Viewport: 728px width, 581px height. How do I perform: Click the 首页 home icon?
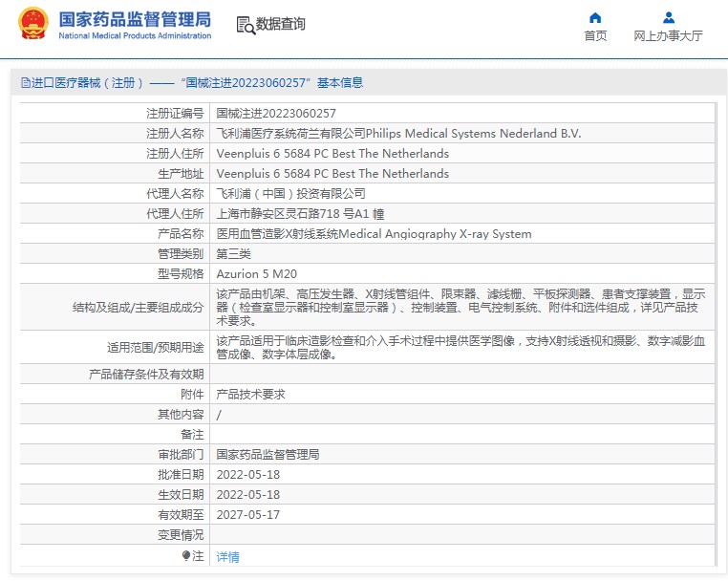[x=595, y=18]
